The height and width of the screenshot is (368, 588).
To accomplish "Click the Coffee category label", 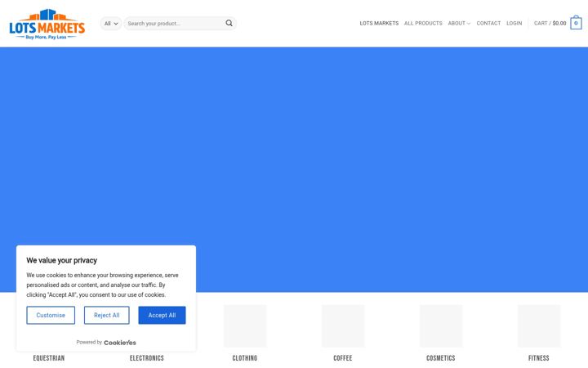I will pyautogui.click(x=343, y=358).
